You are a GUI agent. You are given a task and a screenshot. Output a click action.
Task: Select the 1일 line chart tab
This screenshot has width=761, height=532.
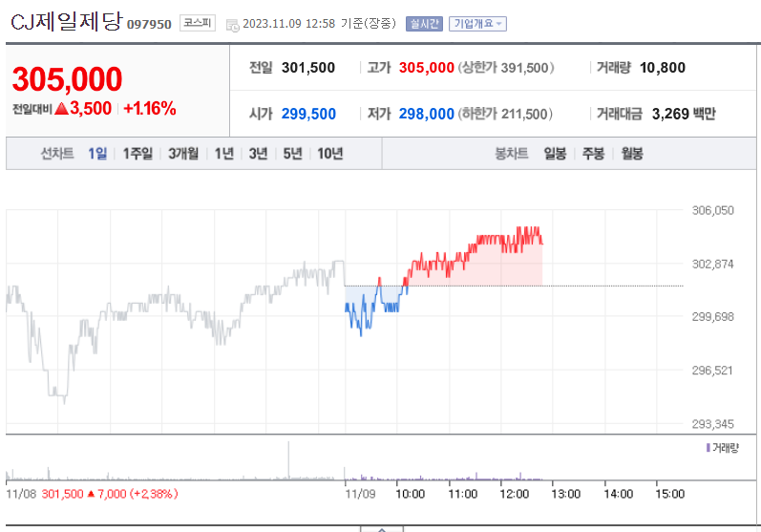(x=97, y=154)
